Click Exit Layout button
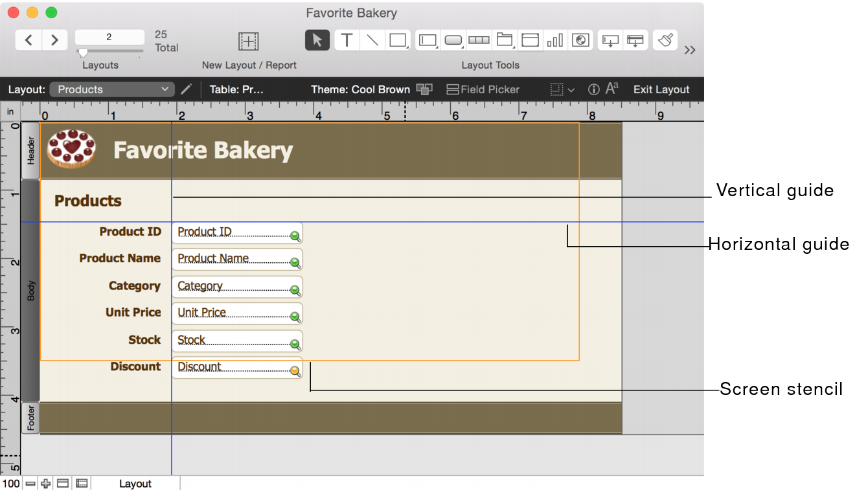The width and height of the screenshot is (868, 494). coord(661,89)
